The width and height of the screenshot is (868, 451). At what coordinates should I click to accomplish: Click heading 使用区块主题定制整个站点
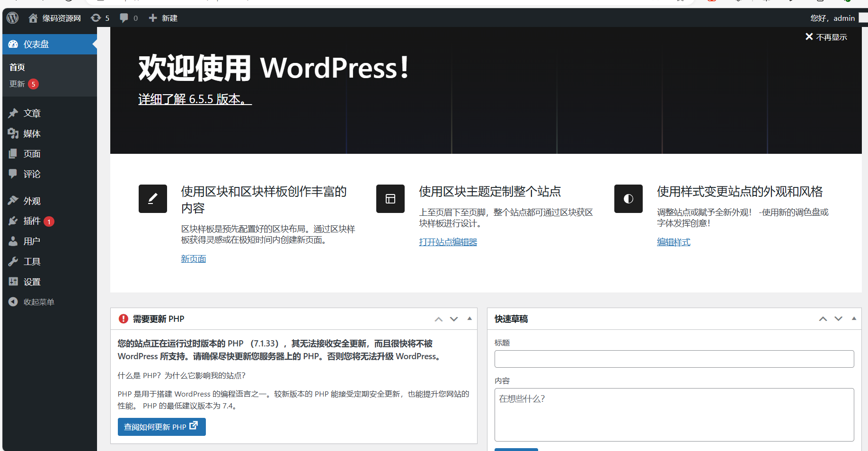[x=490, y=192]
